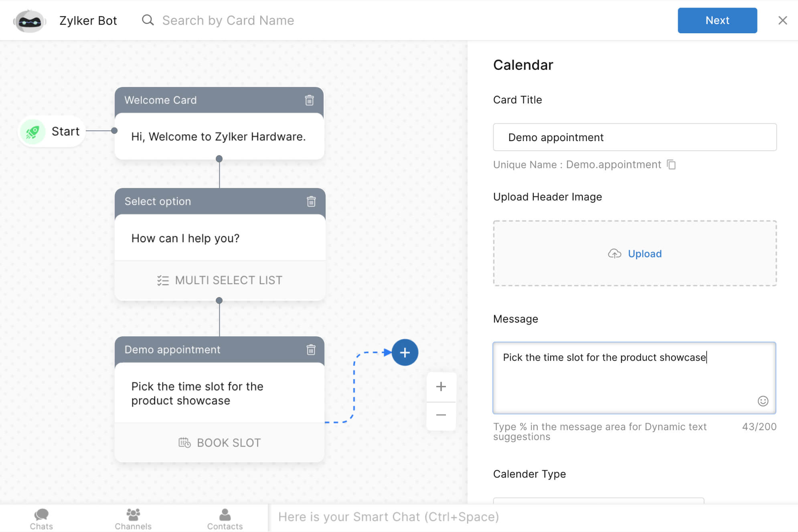Close the bot builder window
The height and width of the screenshot is (532, 798).
point(782,20)
